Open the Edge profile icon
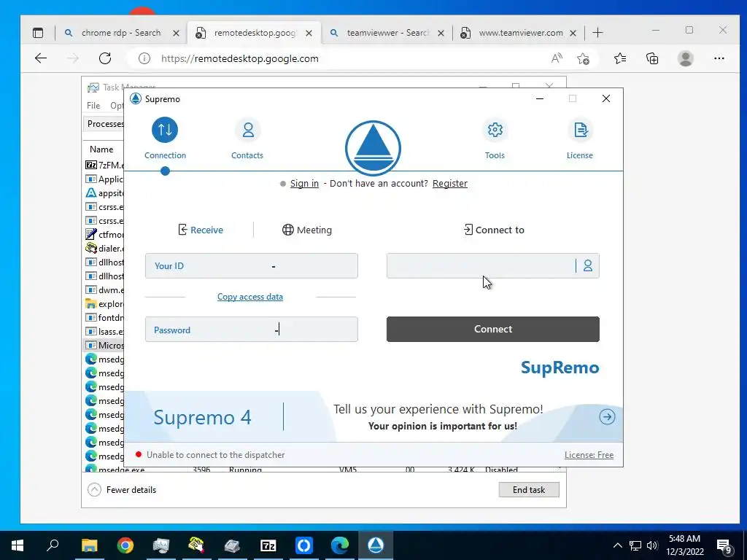 click(x=685, y=58)
